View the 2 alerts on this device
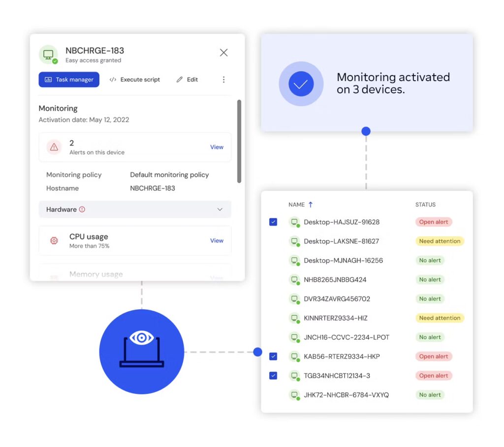Screen dimensions: 504x447 pos(217,147)
